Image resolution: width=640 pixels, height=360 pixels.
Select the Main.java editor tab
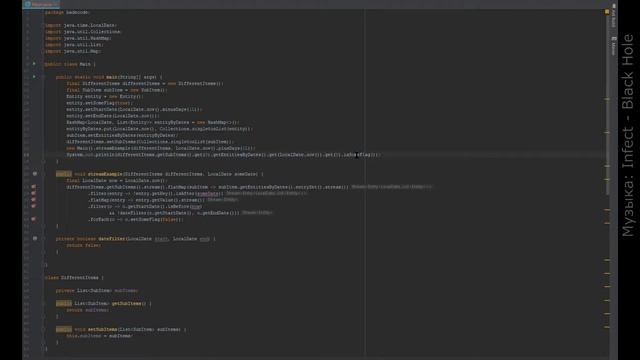pyautogui.click(x=41, y=4)
